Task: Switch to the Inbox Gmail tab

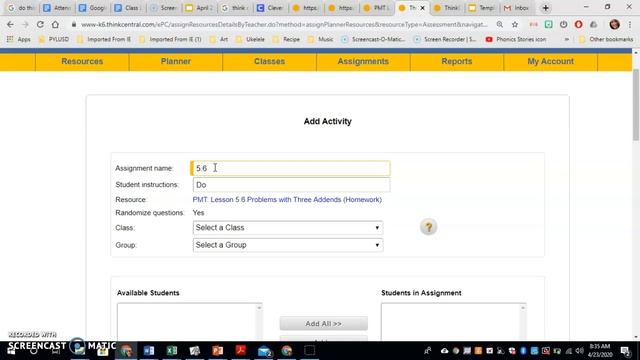Action: 517,8
